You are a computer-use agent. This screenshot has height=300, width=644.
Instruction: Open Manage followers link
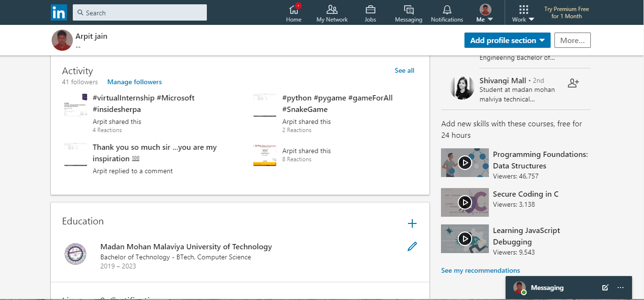[x=135, y=82]
